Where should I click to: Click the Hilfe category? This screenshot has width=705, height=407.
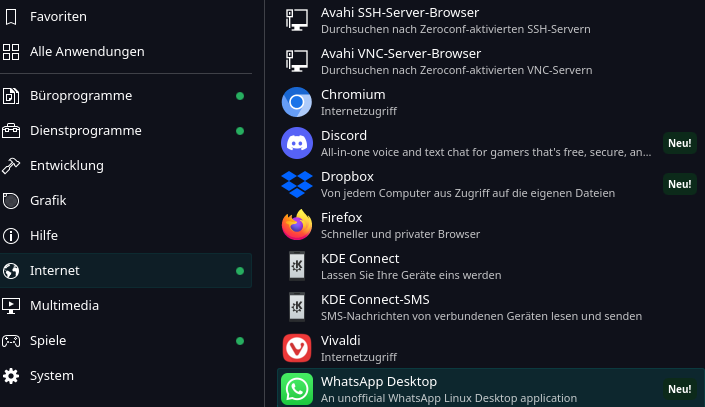[x=44, y=236]
